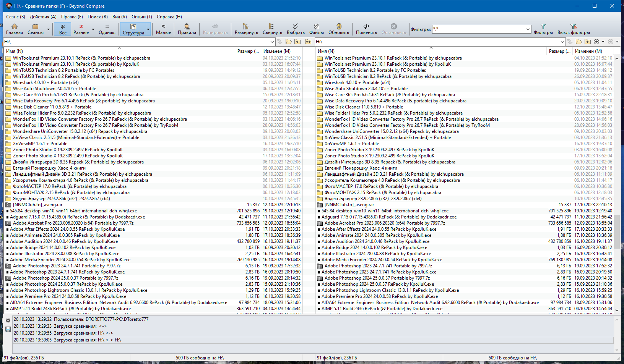Toggle the Все show-all view button
Screen dimensions: 624x364
click(63, 29)
